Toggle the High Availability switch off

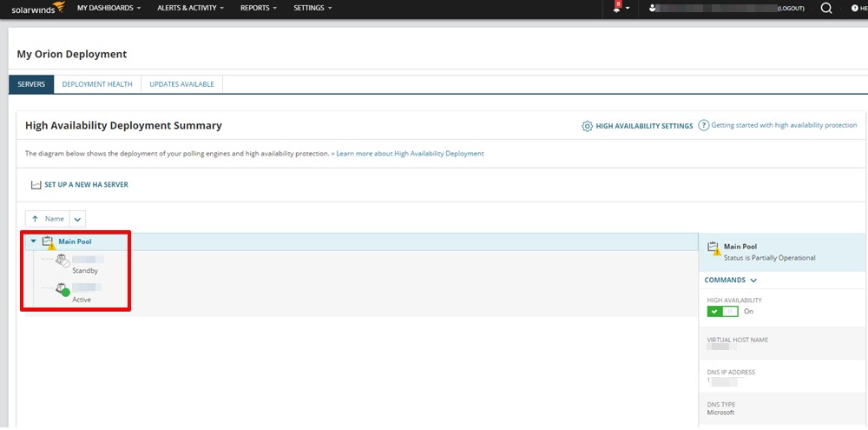[x=722, y=311]
